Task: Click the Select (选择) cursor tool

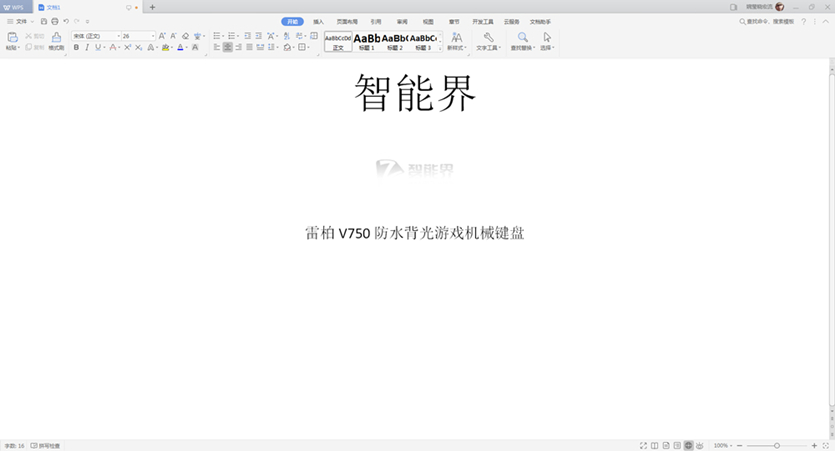Action: pyautogui.click(x=547, y=40)
